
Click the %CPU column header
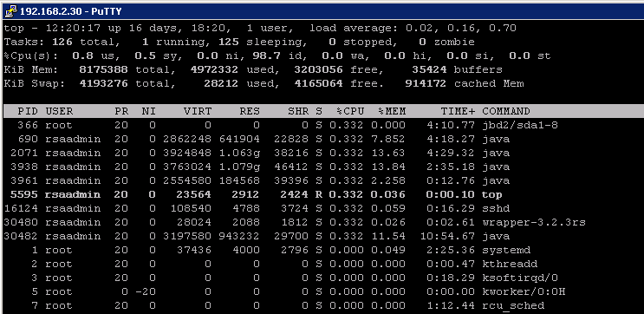(350, 111)
